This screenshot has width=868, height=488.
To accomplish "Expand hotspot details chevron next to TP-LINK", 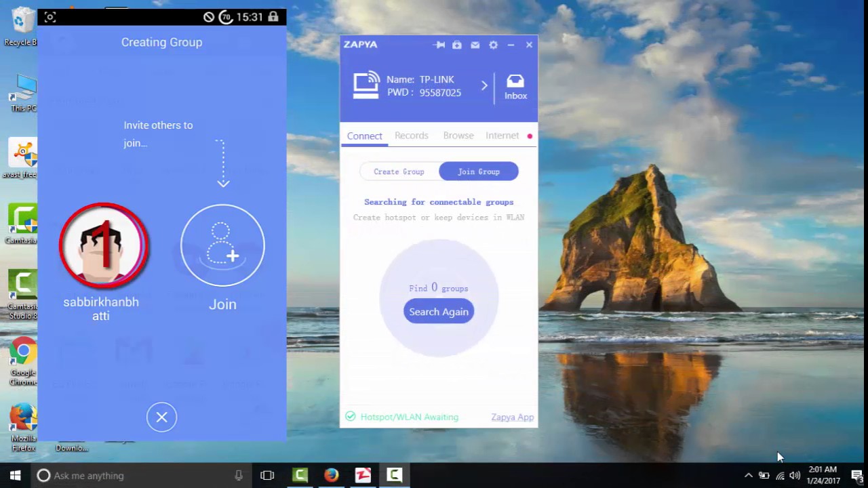I will point(484,85).
